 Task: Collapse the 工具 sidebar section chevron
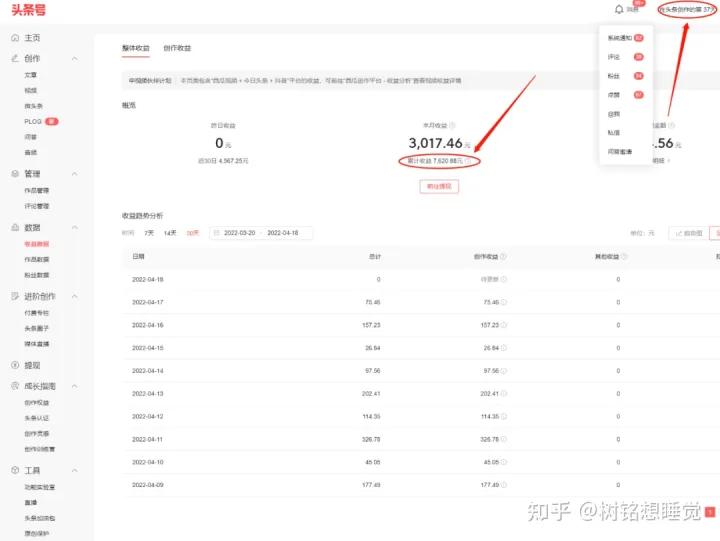point(74,471)
